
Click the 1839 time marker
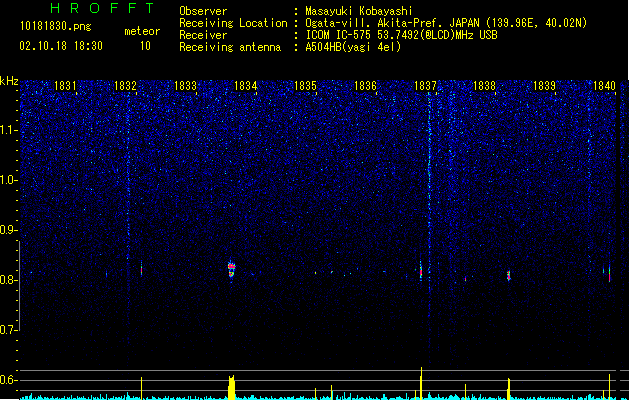coord(544,86)
